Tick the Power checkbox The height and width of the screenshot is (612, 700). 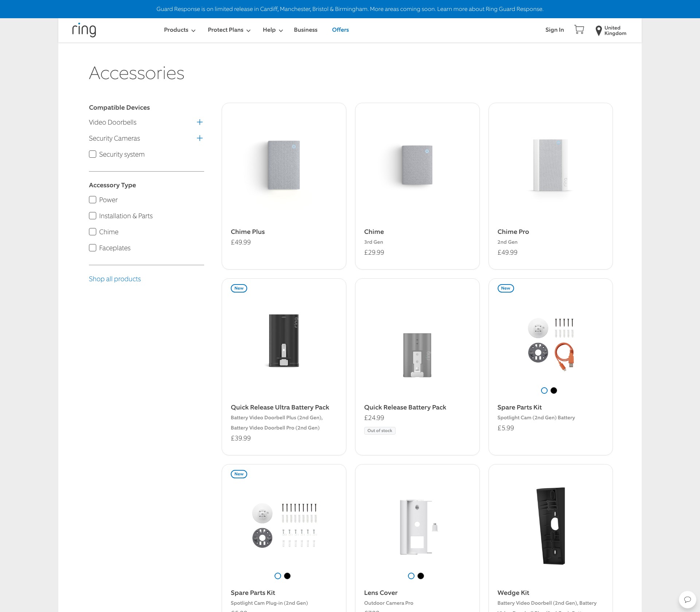(93, 200)
